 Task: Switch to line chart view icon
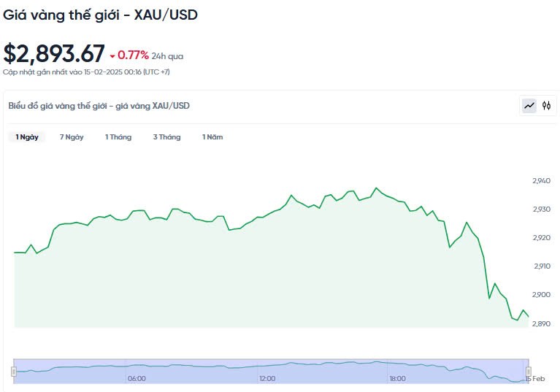529,106
